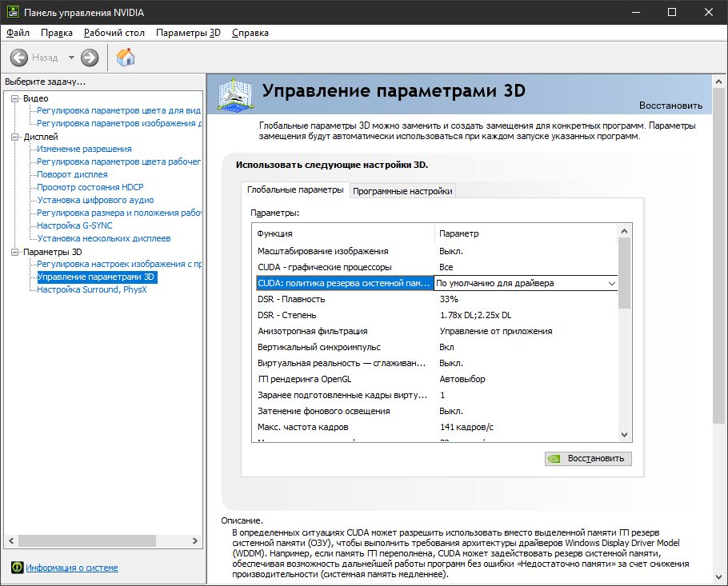Open the Рабочий стол menu
This screenshot has width=728, height=586.
(x=114, y=33)
